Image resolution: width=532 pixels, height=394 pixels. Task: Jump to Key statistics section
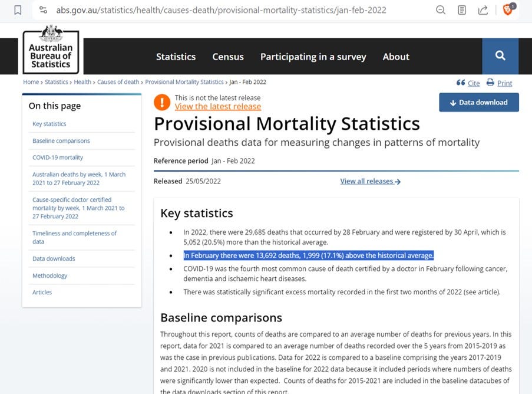49,124
